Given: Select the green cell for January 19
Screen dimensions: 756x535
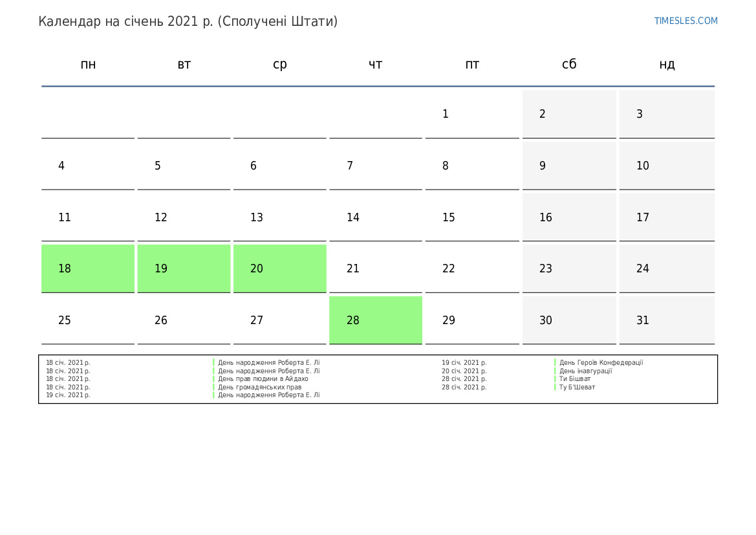Looking at the screenshot, I should click(x=184, y=268).
